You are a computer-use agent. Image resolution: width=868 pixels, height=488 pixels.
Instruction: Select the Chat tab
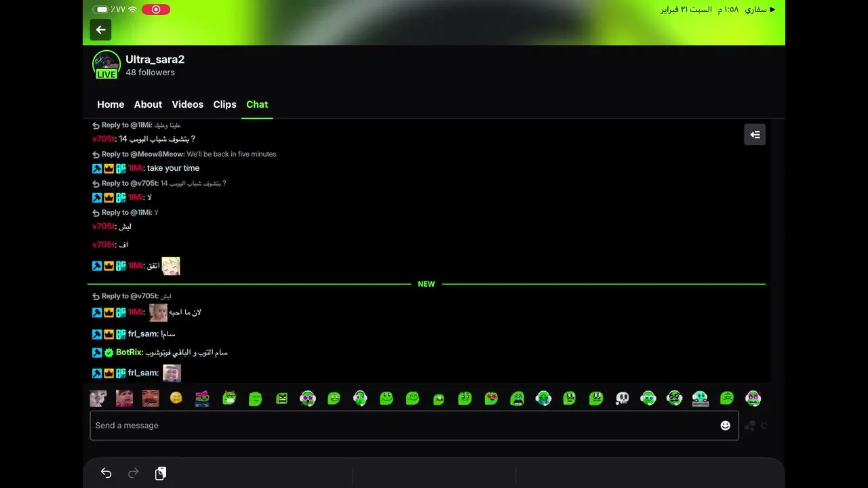click(x=257, y=104)
